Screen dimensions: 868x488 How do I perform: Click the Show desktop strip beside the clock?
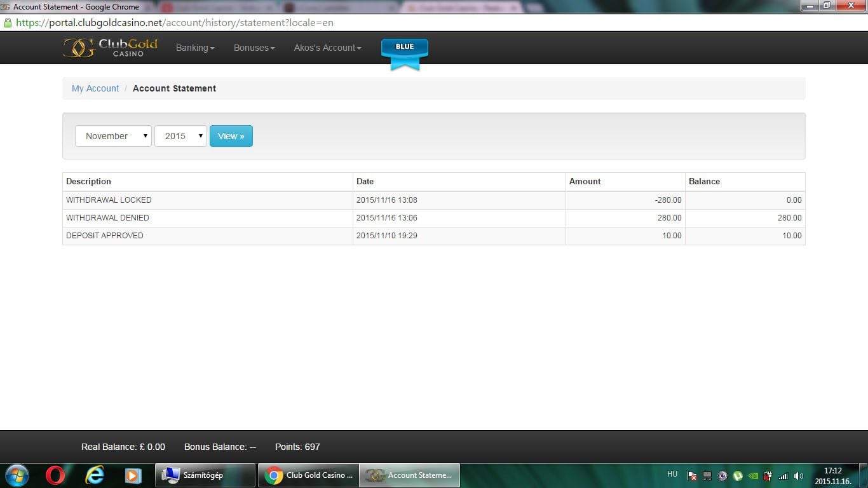[864, 475]
